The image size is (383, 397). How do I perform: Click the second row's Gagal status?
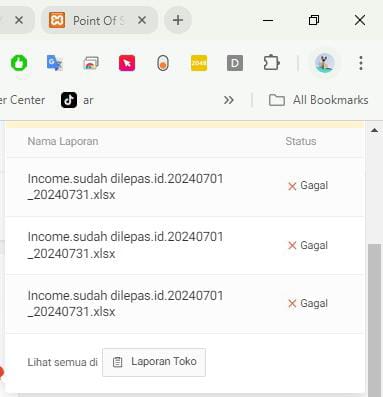coord(308,245)
